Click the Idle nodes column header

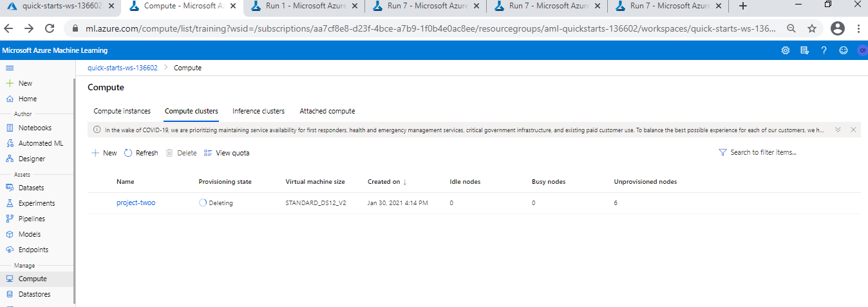pos(465,182)
